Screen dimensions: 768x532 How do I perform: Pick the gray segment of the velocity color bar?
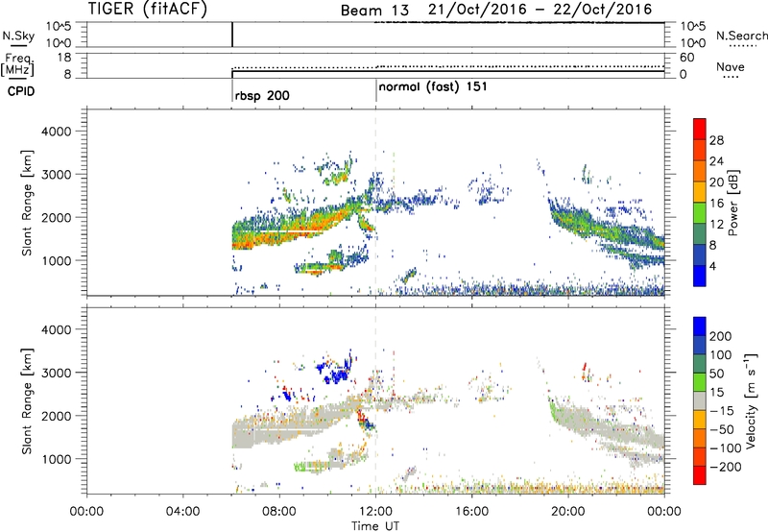pyautogui.click(x=700, y=401)
